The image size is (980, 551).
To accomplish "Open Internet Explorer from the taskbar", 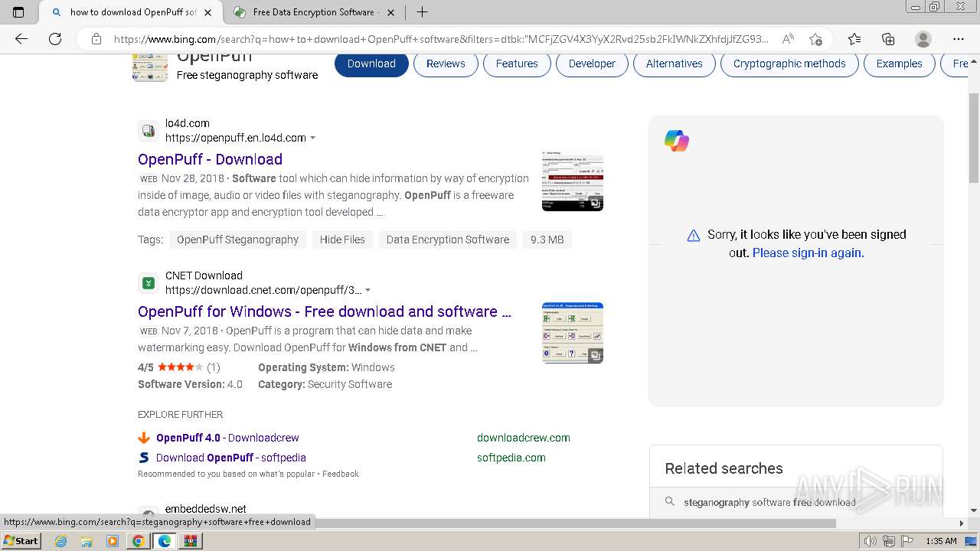I will point(61,541).
